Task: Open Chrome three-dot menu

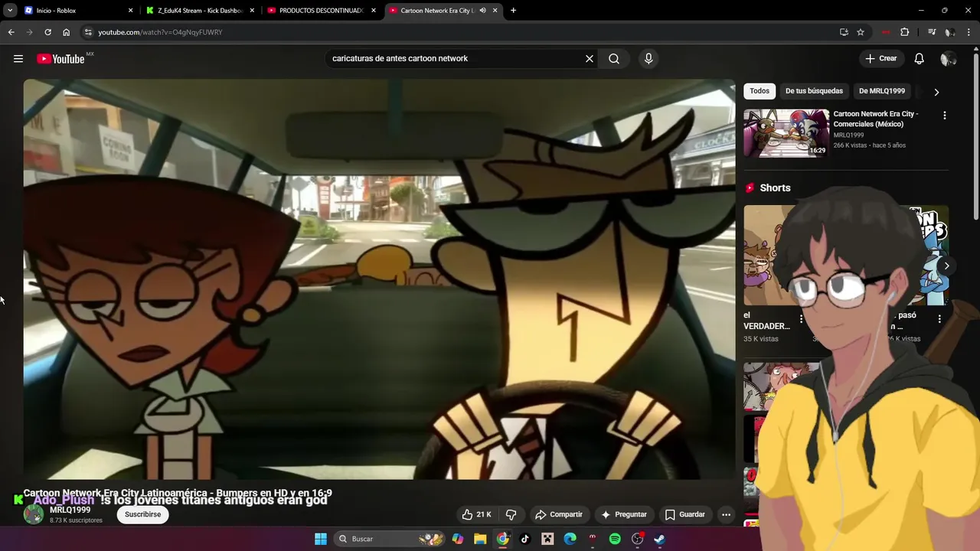Action: click(x=969, y=32)
